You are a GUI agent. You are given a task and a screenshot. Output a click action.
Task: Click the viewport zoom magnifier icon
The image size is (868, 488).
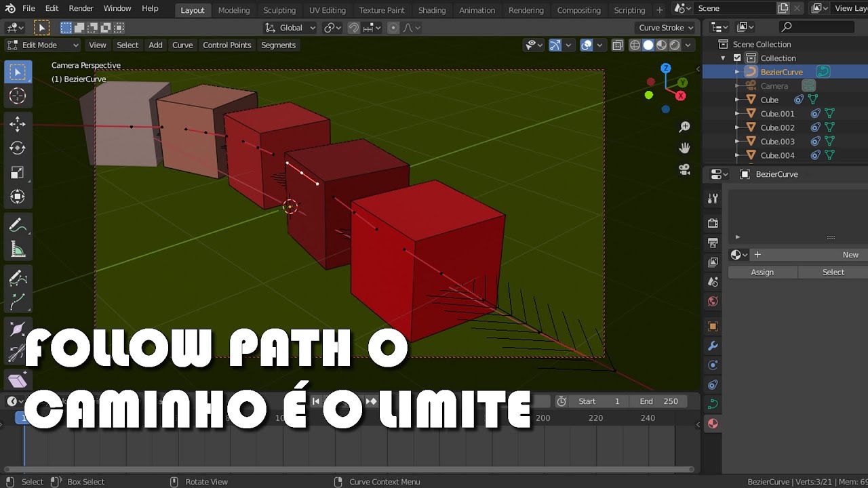coord(685,127)
